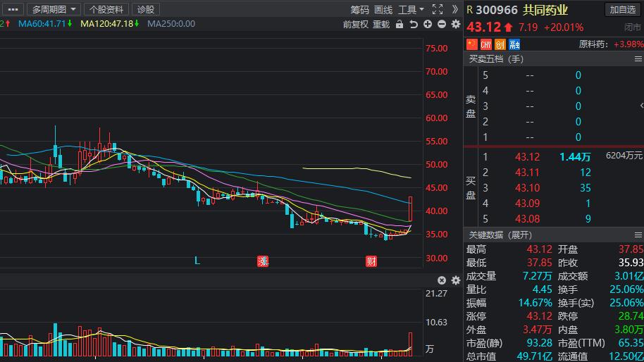Image resolution: width=644 pixels, height=362 pixels.
Task: Toggle fullscreen chart mode
Action: (438, 9)
